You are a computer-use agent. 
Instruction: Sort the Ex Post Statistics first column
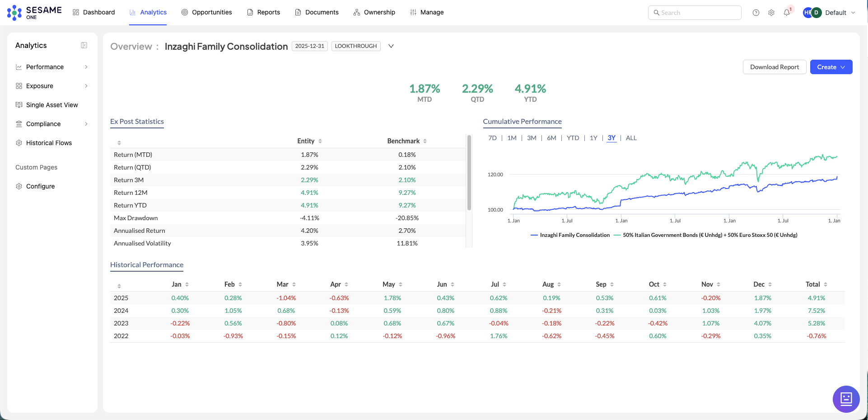pos(119,143)
